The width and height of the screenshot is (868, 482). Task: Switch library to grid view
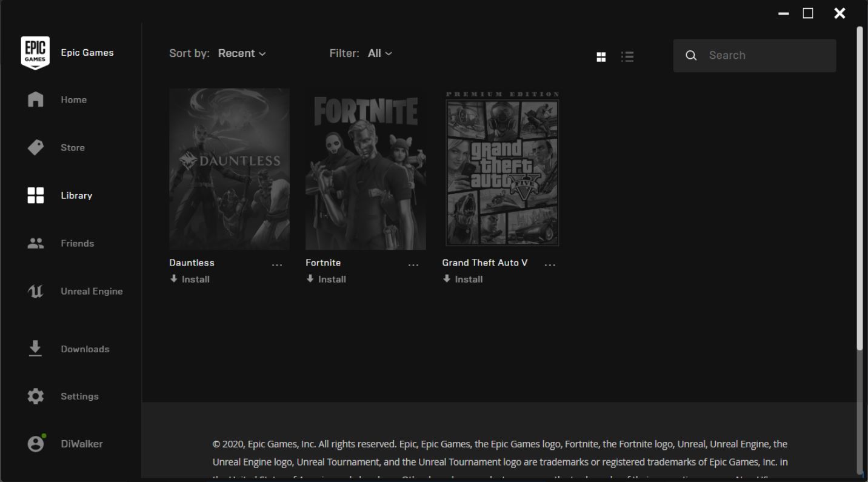point(601,56)
